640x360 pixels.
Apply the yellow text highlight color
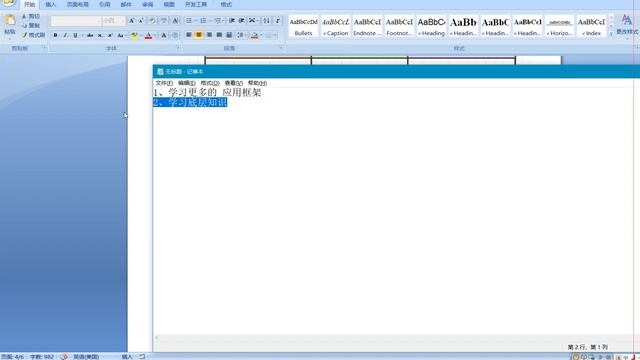tap(134, 36)
